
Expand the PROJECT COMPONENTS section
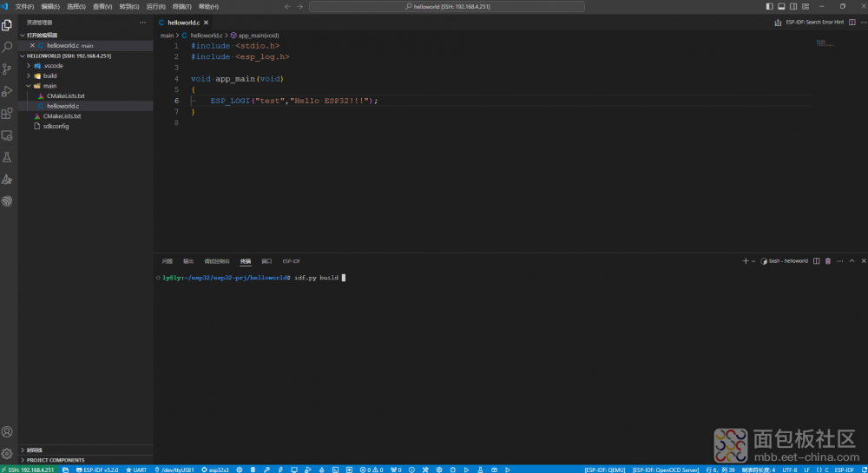pos(56,460)
